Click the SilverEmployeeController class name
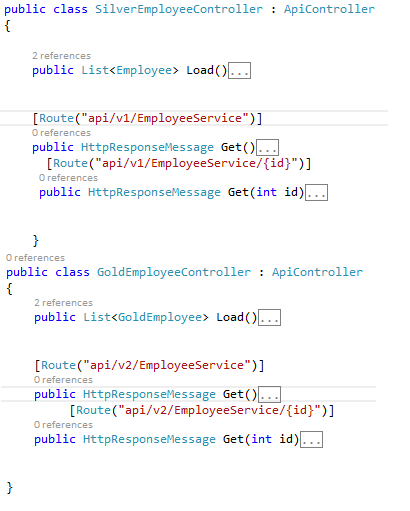 (179, 9)
